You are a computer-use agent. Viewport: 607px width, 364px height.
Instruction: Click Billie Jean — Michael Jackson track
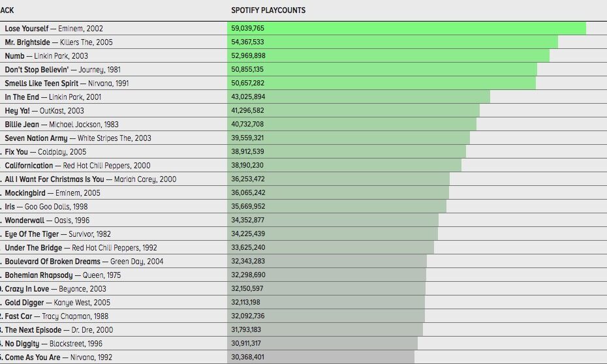point(61,125)
